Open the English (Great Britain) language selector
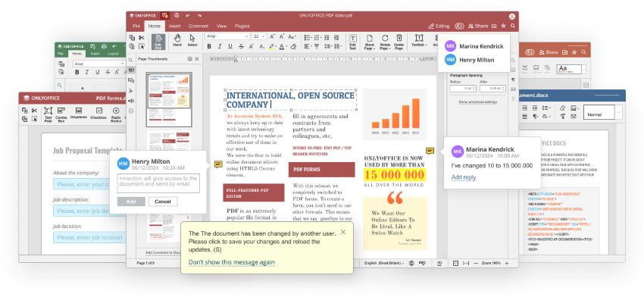This screenshot has width=644, height=297. 384,263
